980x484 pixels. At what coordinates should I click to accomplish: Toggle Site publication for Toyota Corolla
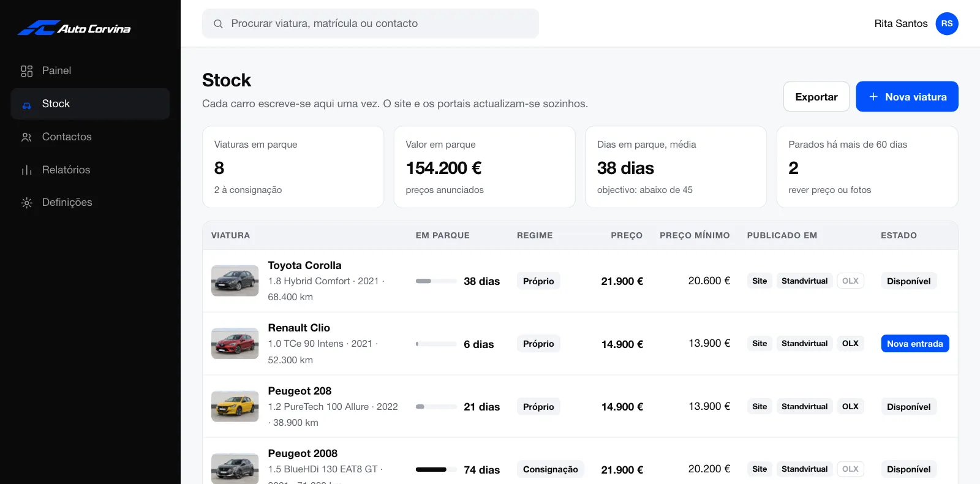(759, 281)
